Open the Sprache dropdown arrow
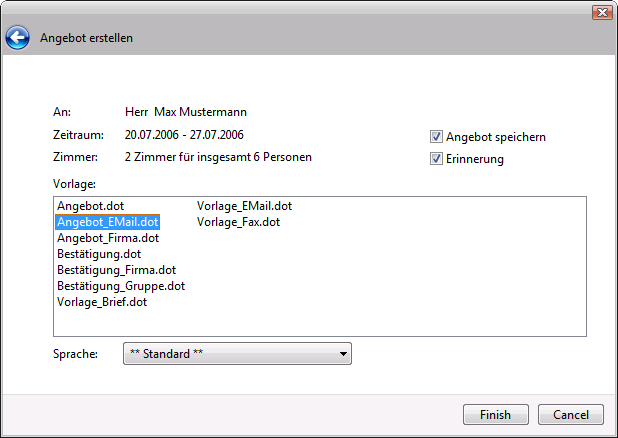This screenshot has height=438, width=618. click(343, 354)
